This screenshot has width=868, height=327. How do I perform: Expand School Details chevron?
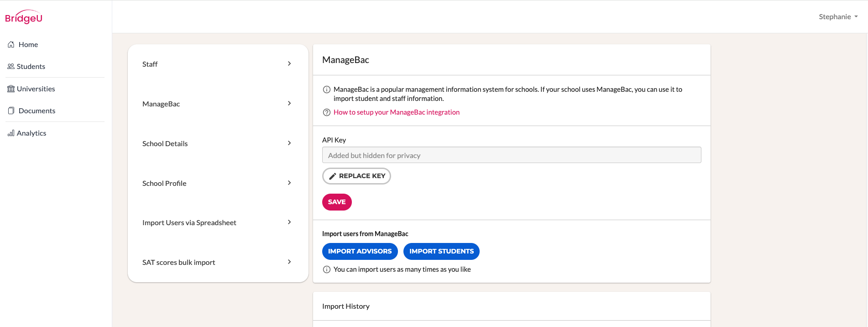pos(289,143)
